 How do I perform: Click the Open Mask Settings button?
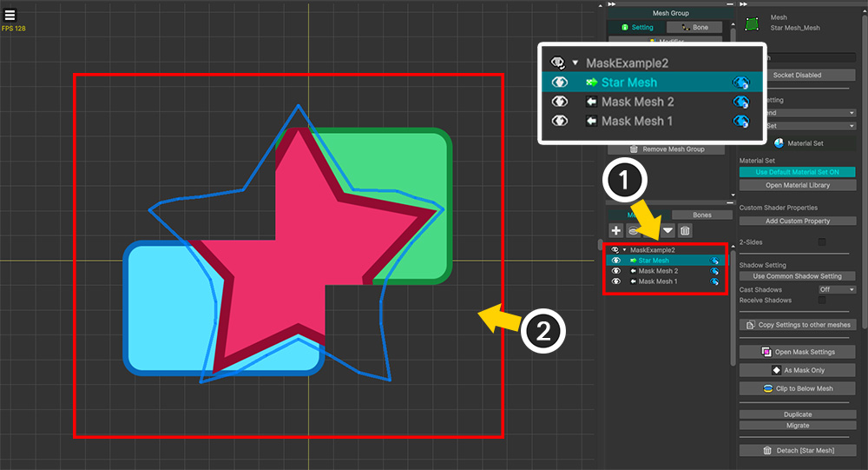coord(798,352)
